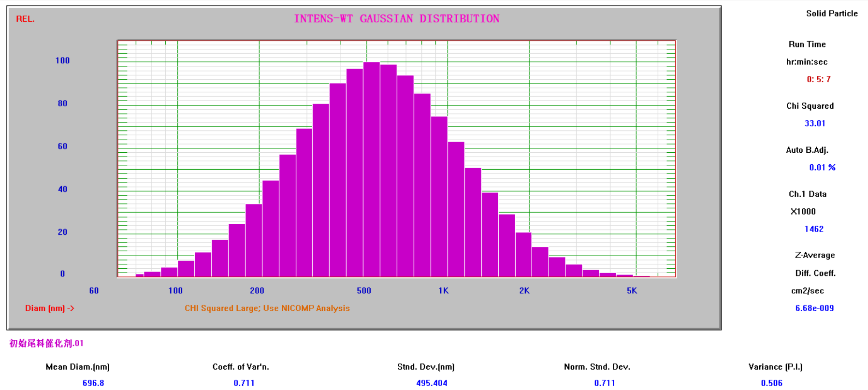The width and height of the screenshot is (868, 390).
Task: Click the diffusion coefficient value 6.68e-009
Action: pos(814,308)
